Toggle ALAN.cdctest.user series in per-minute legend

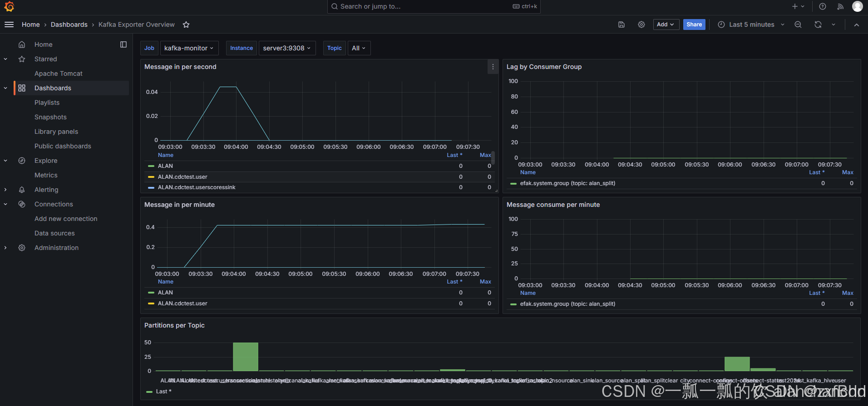coord(182,303)
